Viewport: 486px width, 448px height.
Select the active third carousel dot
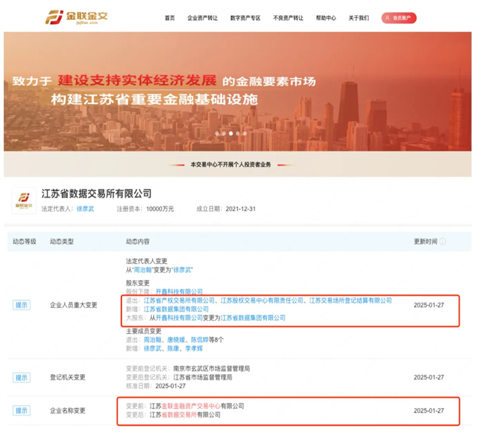231,134
